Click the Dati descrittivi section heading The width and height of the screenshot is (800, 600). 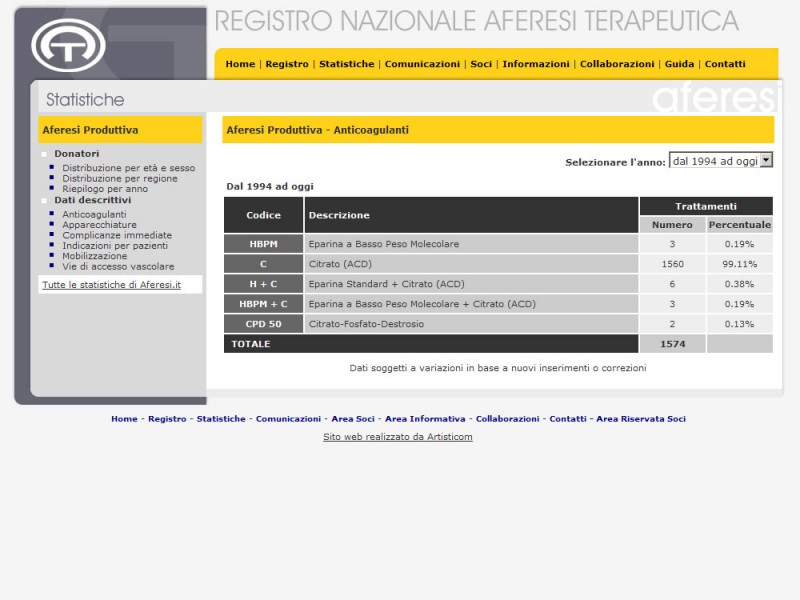click(92, 200)
